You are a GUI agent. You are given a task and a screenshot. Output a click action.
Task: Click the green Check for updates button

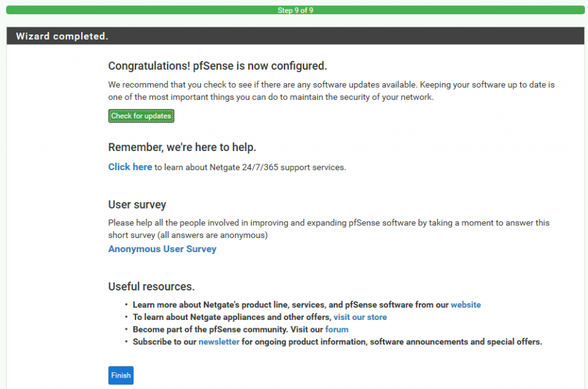pos(141,116)
